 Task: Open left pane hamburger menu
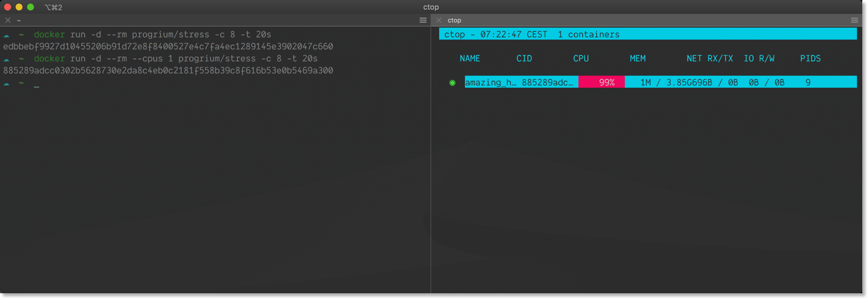(x=423, y=20)
